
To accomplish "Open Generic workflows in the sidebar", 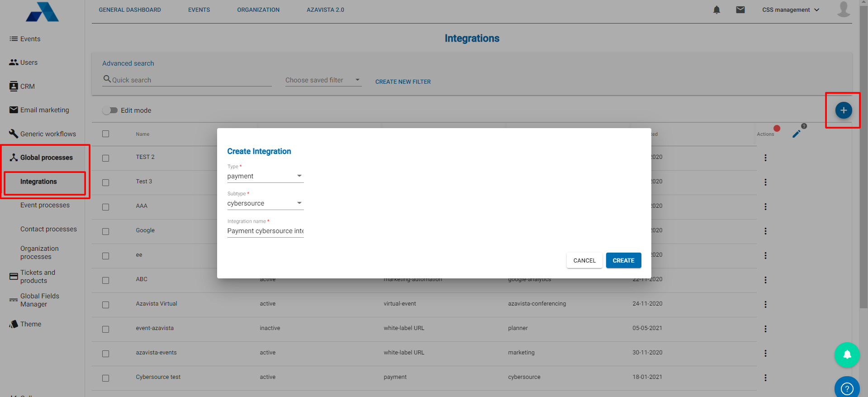I will tap(43, 134).
